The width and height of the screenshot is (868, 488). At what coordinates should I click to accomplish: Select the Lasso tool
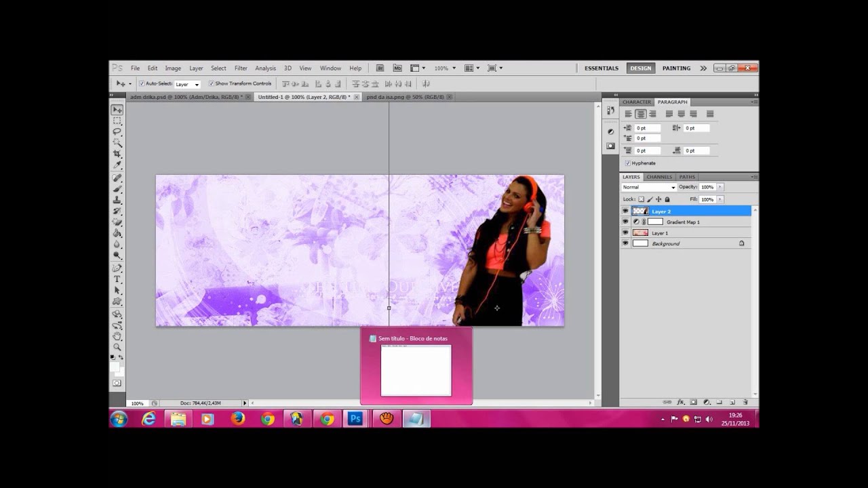117,131
